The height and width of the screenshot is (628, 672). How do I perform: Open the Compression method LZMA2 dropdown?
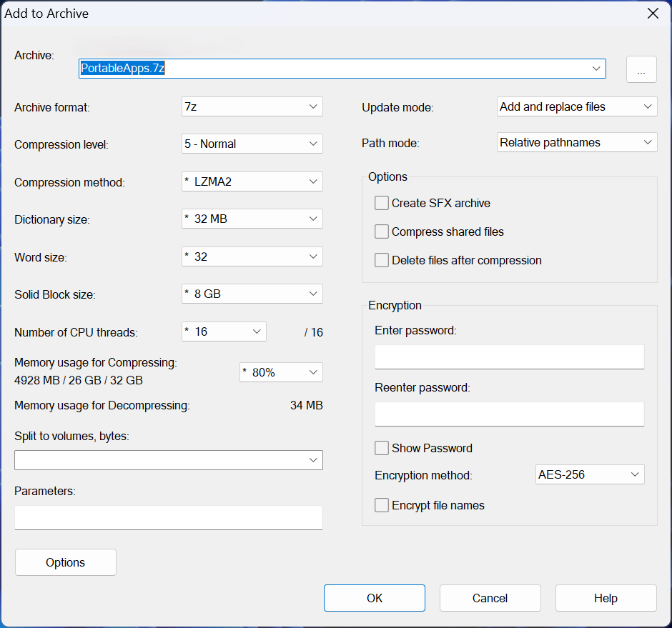coord(252,181)
